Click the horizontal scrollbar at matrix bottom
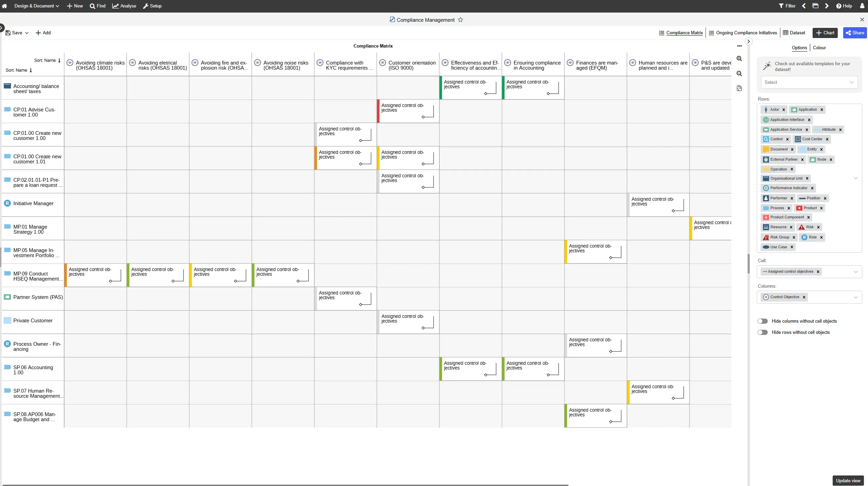The height and width of the screenshot is (486, 868). [x=285, y=485]
